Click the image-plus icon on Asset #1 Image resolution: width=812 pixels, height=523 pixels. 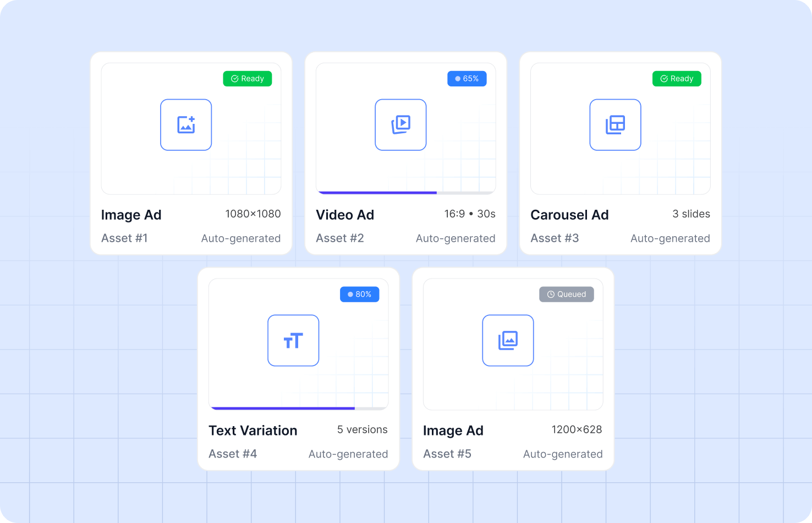(186, 125)
